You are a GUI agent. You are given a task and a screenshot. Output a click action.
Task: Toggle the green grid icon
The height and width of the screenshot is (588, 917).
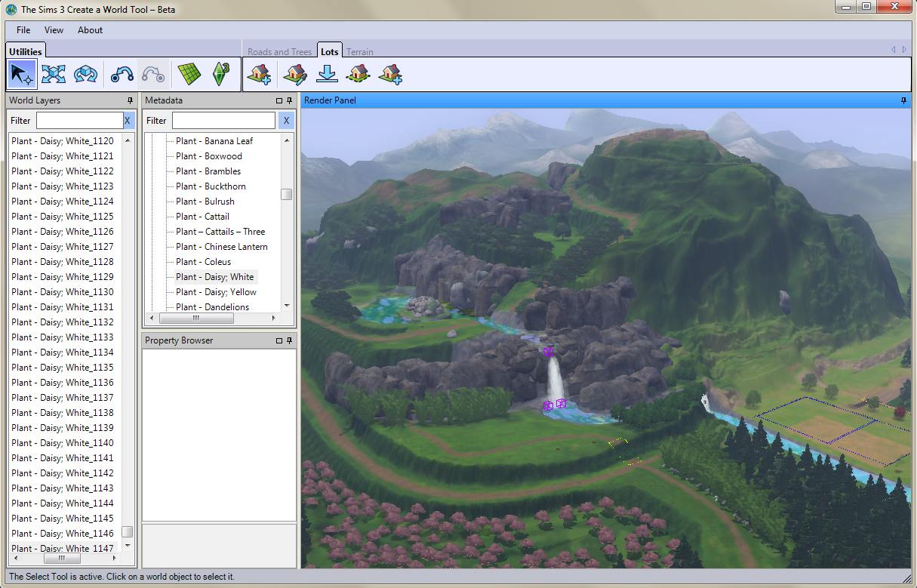coord(189,74)
